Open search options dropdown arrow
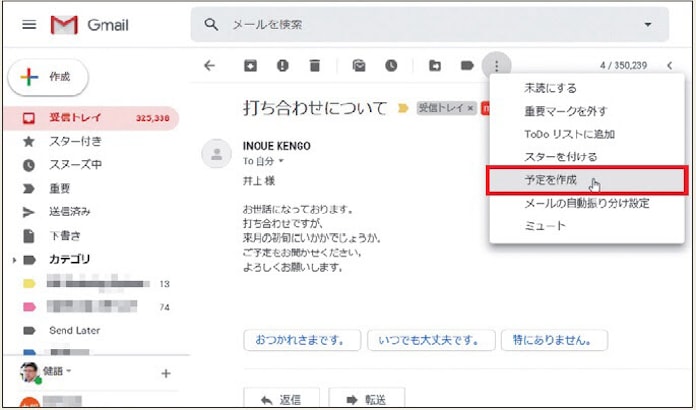Viewport: 696px width, 410px height. pos(648,24)
